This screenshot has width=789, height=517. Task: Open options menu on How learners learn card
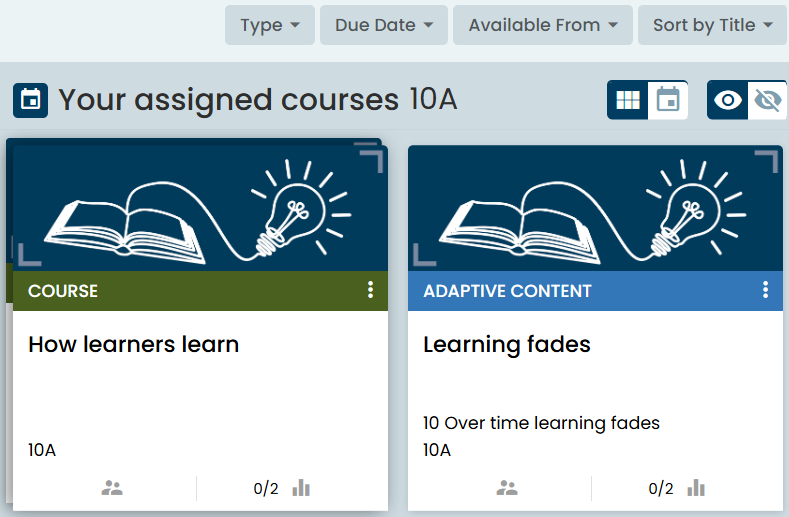click(370, 290)
